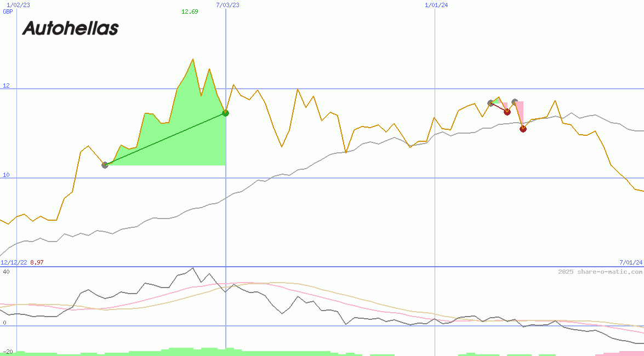Click the green 12.69 peak price label
The image size is (644, 356).
click(190, 12)
